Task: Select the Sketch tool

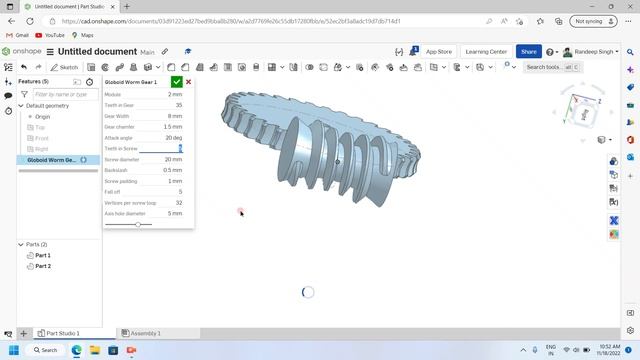Action: 64,67
